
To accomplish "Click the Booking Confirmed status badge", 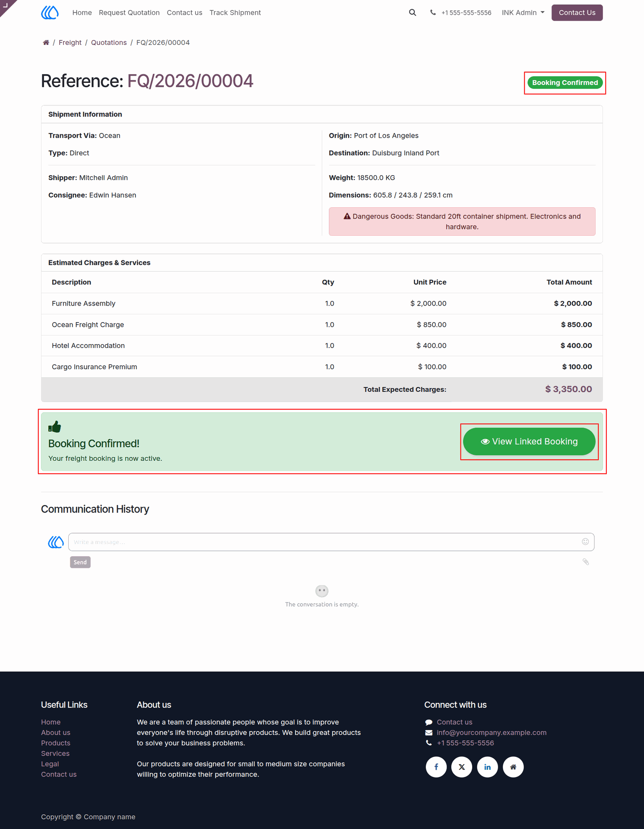I will coord(565,82).
